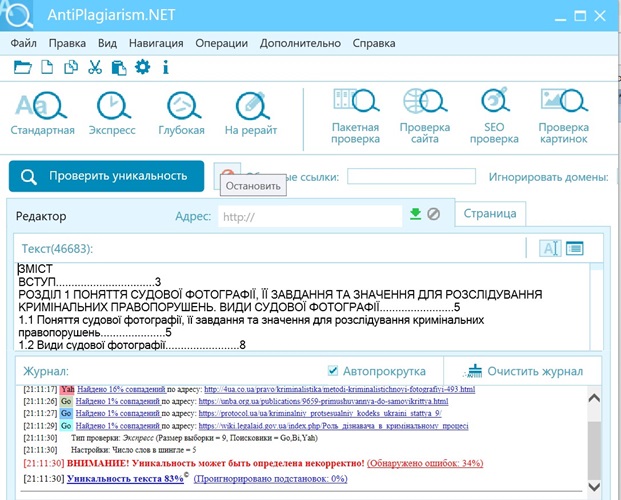Click the 'Игнорировать домены:' label

(549, 177)
